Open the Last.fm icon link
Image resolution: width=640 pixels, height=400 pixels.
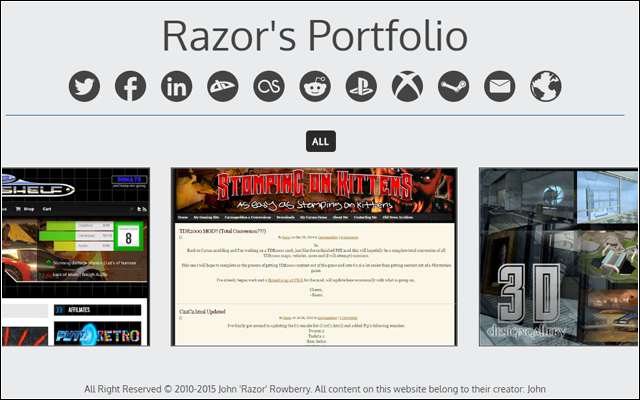(x=269, y=86)
